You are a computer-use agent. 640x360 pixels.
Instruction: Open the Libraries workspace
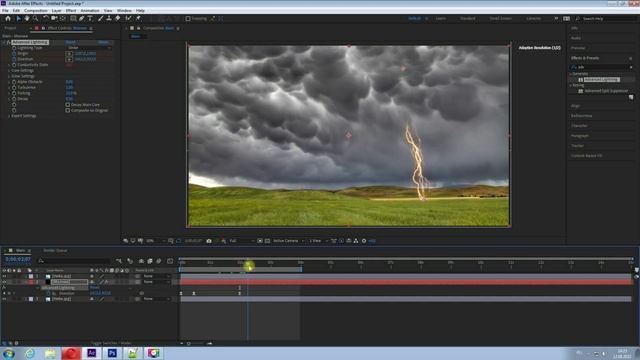pos(533,18)
